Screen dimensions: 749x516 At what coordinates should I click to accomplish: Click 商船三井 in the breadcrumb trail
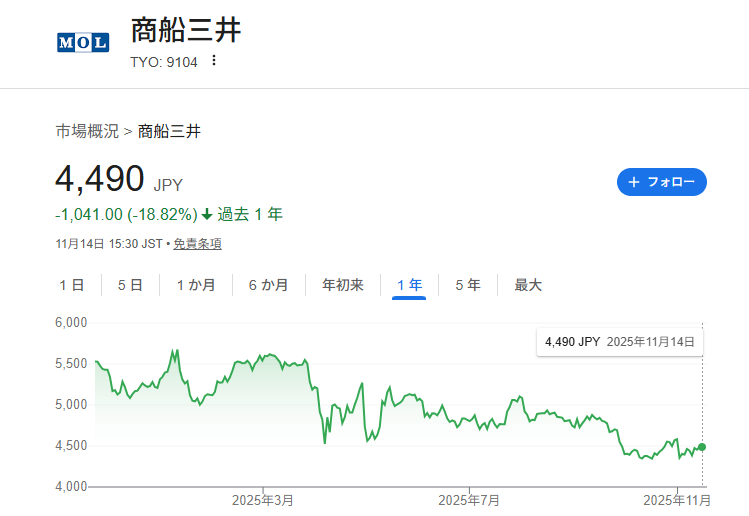click(169, 131)
